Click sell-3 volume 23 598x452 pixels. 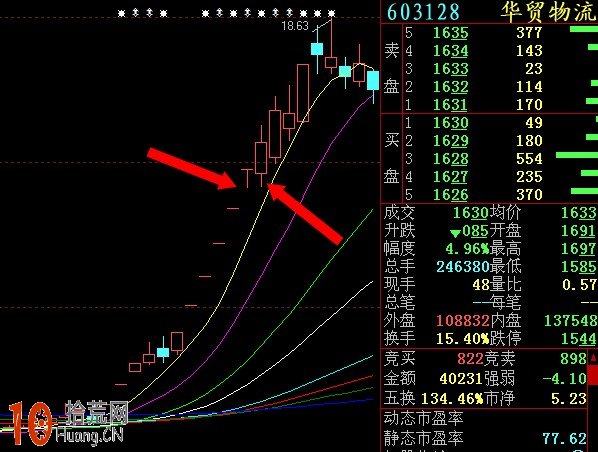(534, 69)
